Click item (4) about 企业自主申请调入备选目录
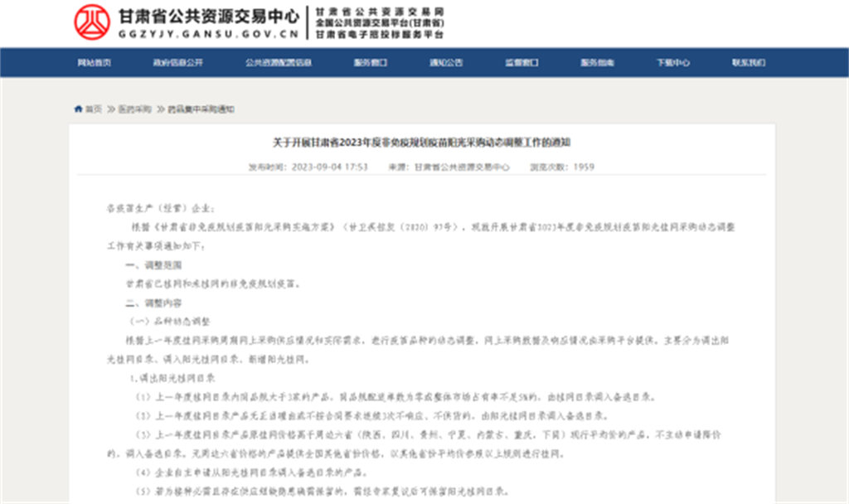The height and width of the screenshot is (504, 849). [252, 472]
